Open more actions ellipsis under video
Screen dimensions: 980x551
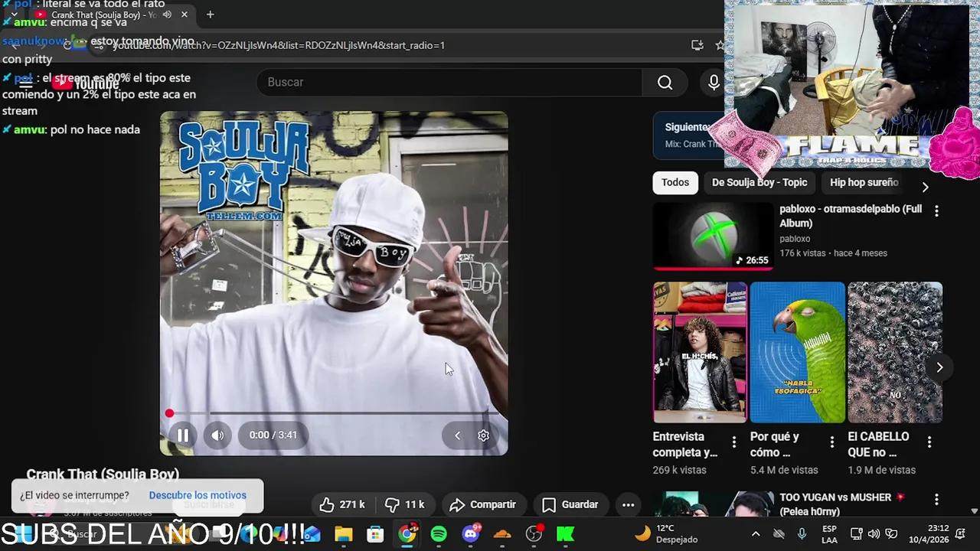point(628,504)
